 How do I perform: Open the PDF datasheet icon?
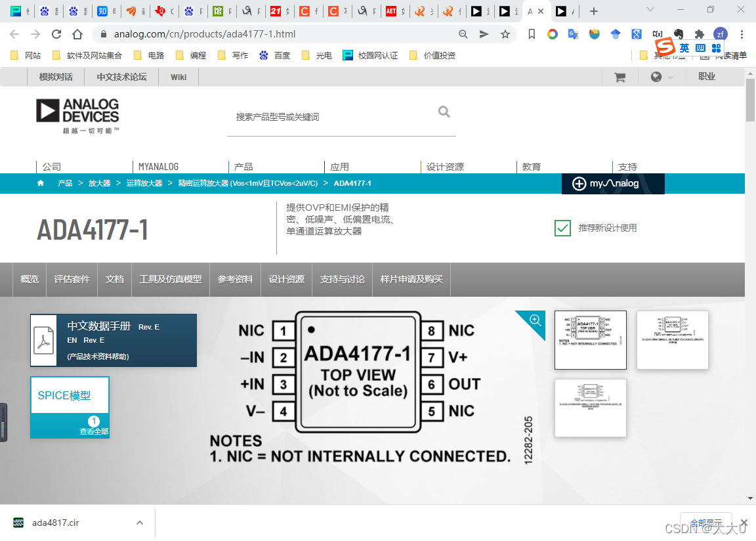44,340
